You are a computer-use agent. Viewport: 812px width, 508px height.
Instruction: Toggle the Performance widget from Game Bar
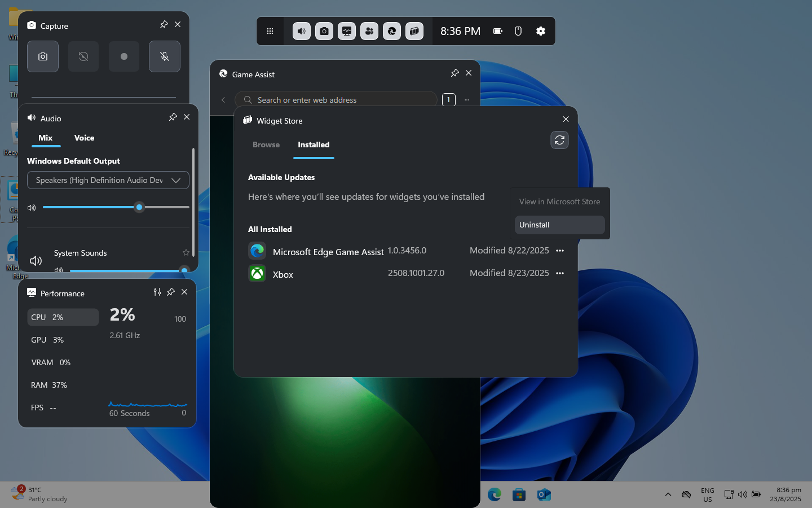(x=347, y=31)
